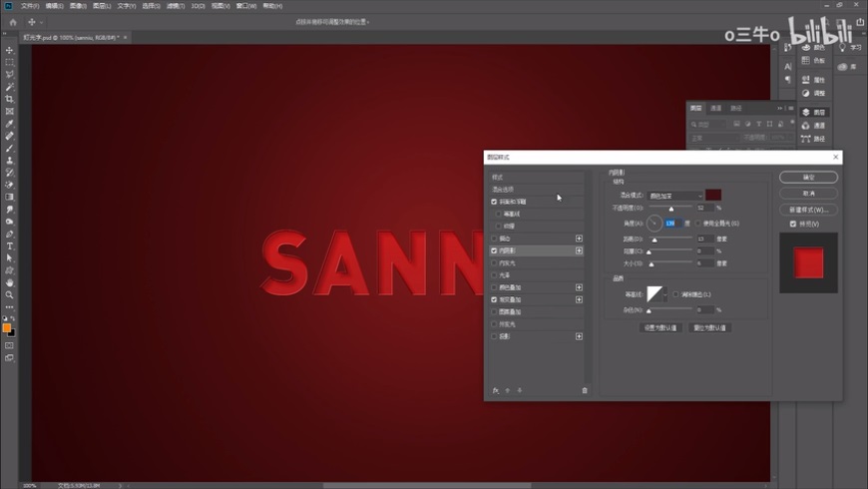Screen dimensions: 868x489
Task: Click the trash icon in Layer Style dialog
Action: [585, 390]
